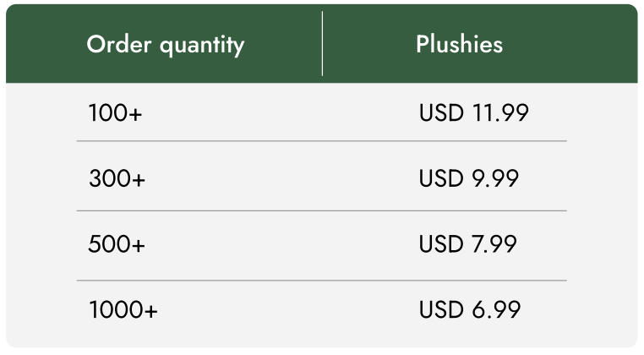Select the 300+ order quantity cell
Image resolution: width=644 pixels, height=355 pixels.
[117, 178]
